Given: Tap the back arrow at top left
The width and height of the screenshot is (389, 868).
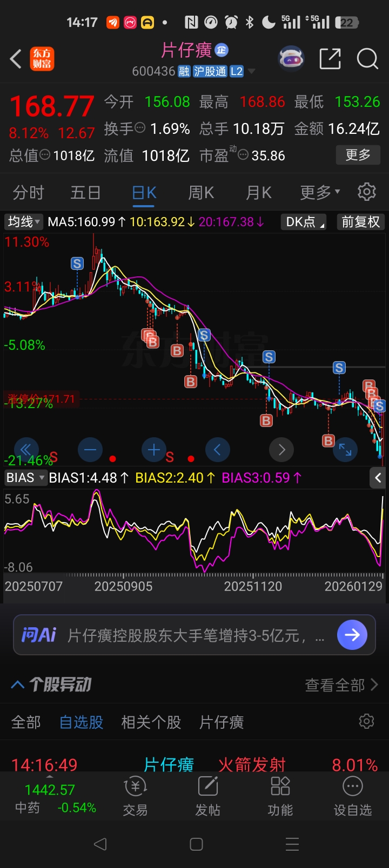Looking at the screenshot, I should coord(16,59).
